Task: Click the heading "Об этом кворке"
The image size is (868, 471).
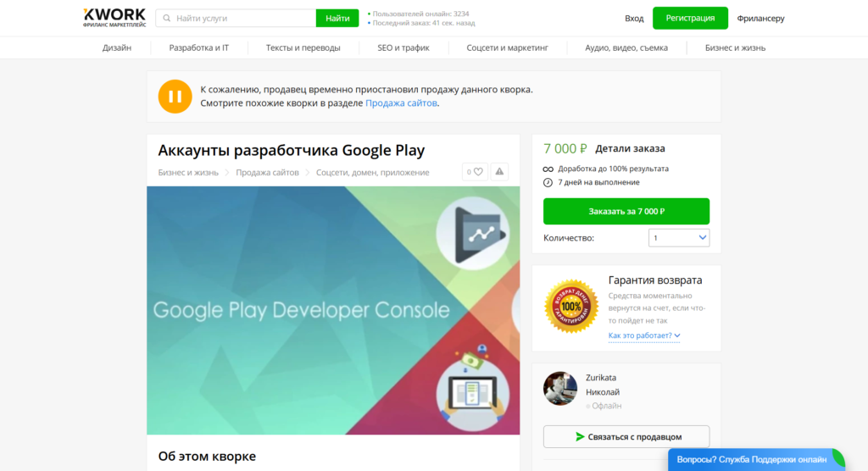Action: 207,456
